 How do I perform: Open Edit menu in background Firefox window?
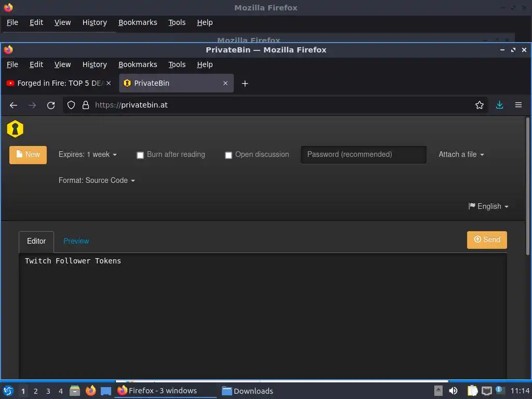point(36,22)
